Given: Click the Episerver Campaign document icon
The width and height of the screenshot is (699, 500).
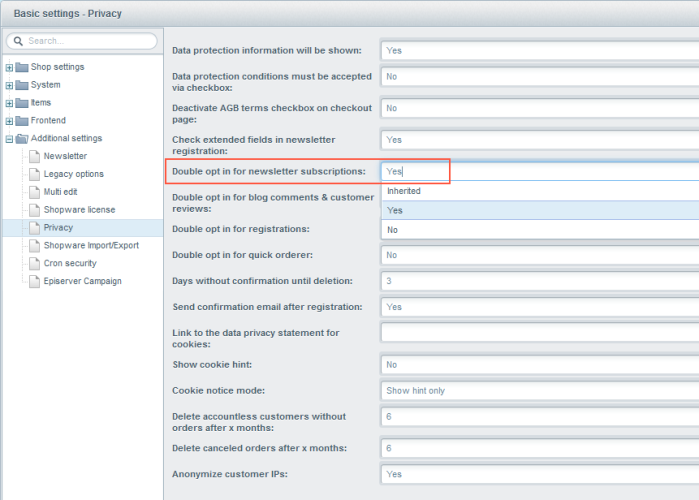Looking at the screenshot, I should click(x=34, y=281).
